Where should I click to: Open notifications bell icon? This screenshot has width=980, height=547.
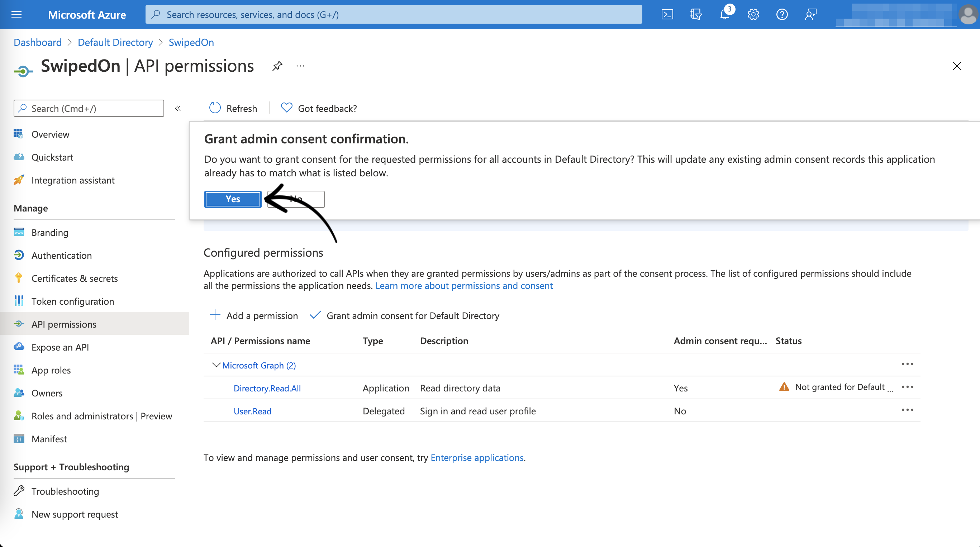[x=725, y=14]
